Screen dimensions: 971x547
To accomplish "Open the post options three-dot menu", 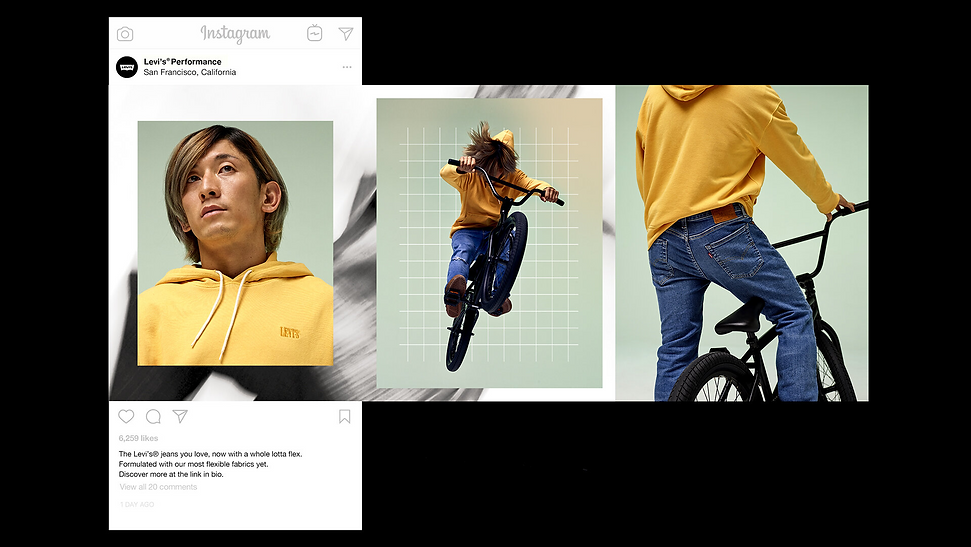I will coord(347,67).
